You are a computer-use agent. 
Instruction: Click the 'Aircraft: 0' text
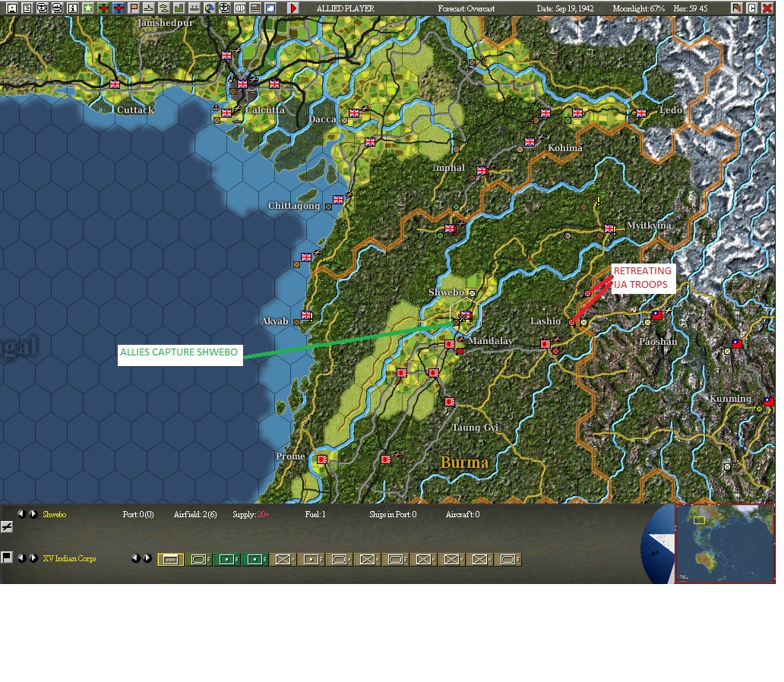point(463,514)
